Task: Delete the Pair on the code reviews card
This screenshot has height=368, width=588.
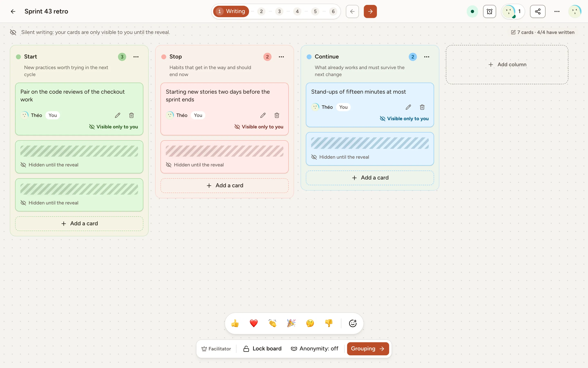Action: (131, 115)
